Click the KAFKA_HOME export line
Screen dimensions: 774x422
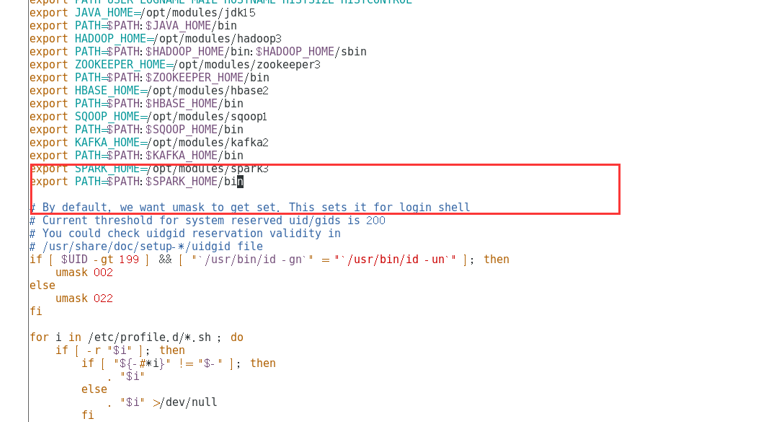pos(149,143)
